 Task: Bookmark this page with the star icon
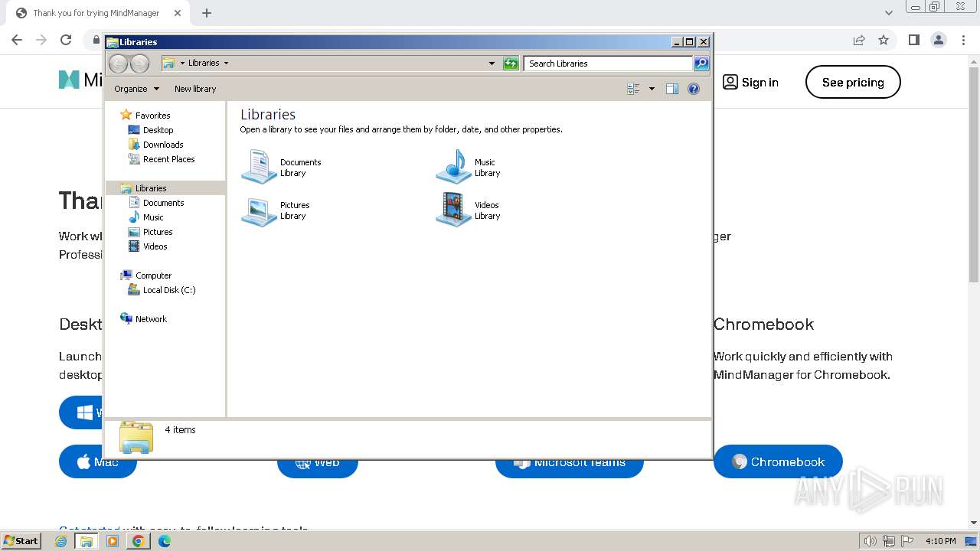(884, 40)
